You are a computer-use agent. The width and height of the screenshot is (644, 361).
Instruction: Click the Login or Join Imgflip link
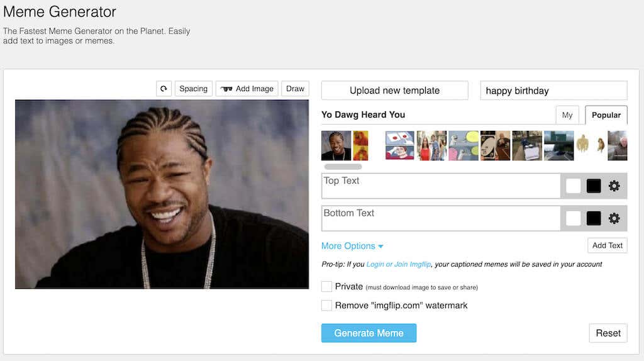pos(398,264)
